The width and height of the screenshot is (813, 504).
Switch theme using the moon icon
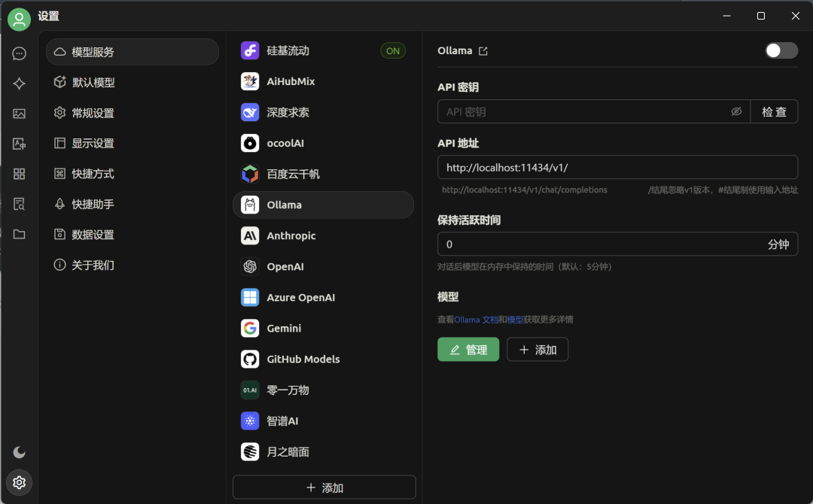tap(19, 452)
